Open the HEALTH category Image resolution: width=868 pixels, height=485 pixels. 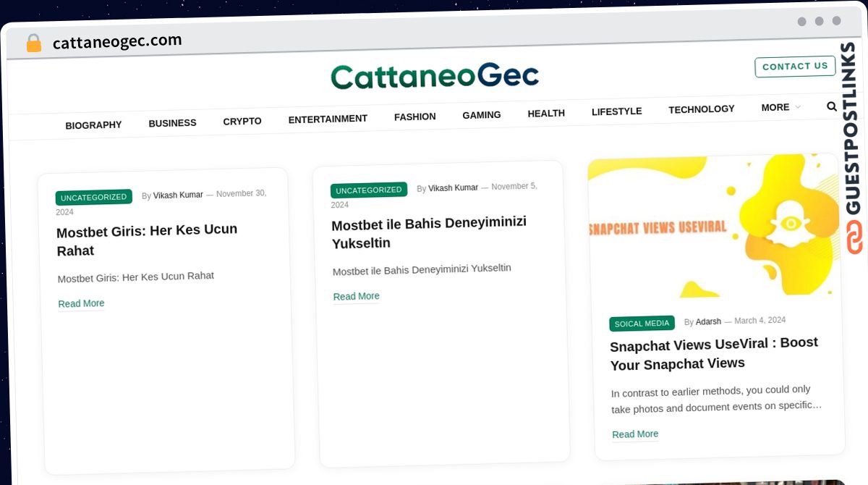546,113
